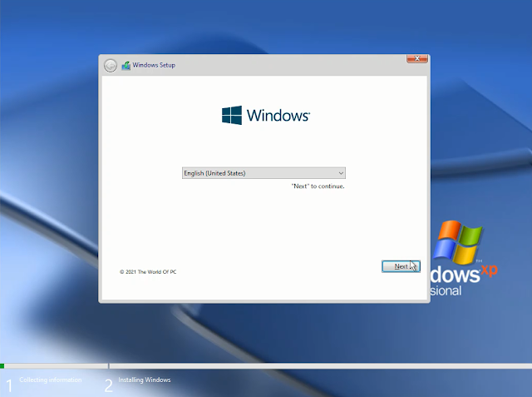Close the Windows Setup dialog
Image resolution: width=532 pixels, height=397 pixels.
tap(417, 58)
